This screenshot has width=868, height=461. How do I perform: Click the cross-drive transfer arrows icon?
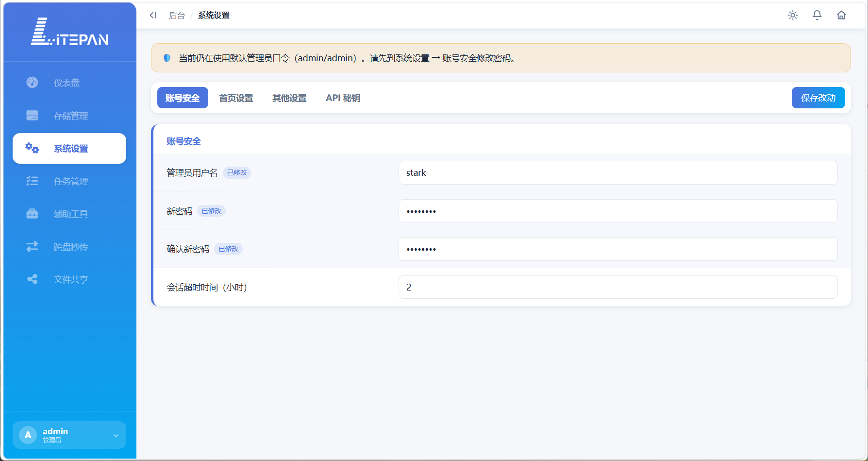(x=32, y=247)
